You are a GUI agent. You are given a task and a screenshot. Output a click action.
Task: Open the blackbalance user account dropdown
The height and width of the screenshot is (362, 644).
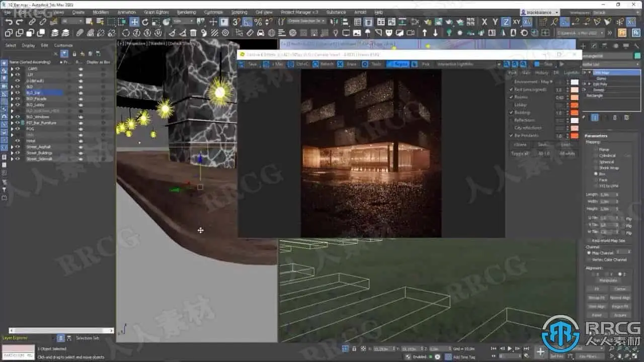pyautogui.click(x=540, y=12)
